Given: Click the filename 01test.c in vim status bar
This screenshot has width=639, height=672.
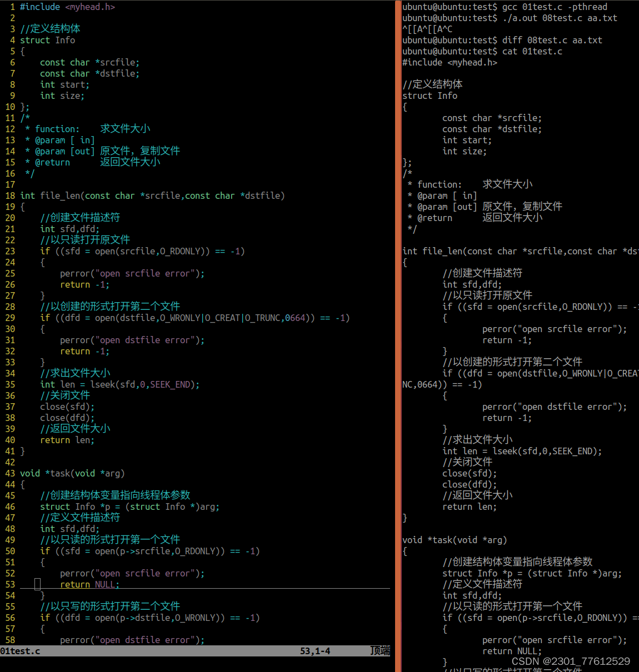Looking at the screenshot, I should (x=21, y=650).
